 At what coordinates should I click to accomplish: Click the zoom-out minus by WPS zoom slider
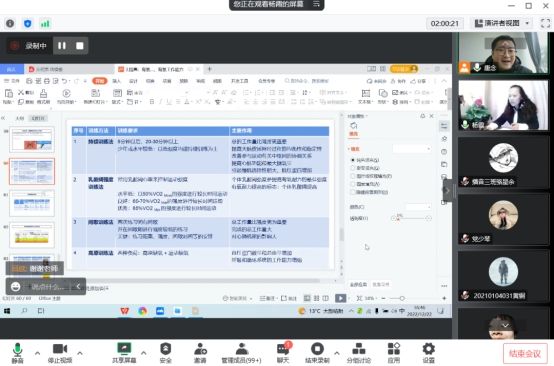[x=383, y=299]
